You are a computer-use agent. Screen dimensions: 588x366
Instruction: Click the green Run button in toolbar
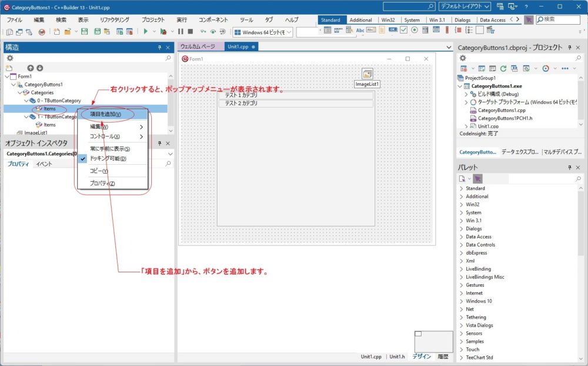coord(145,32)
